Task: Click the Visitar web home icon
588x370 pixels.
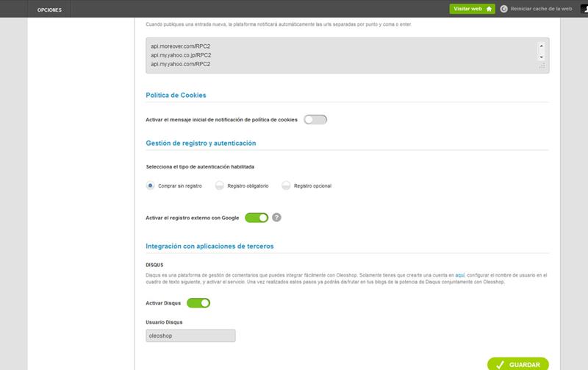Action: point(489,9)
